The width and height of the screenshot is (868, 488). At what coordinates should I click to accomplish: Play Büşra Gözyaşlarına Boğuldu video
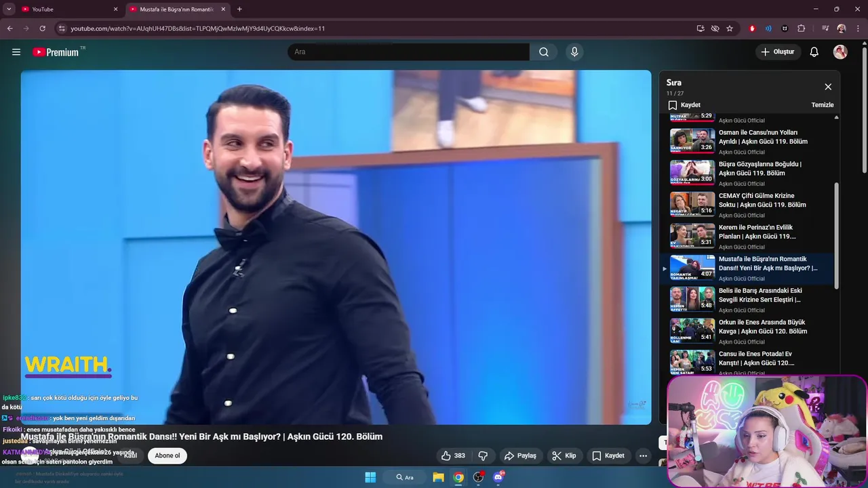tap(748, 174)
